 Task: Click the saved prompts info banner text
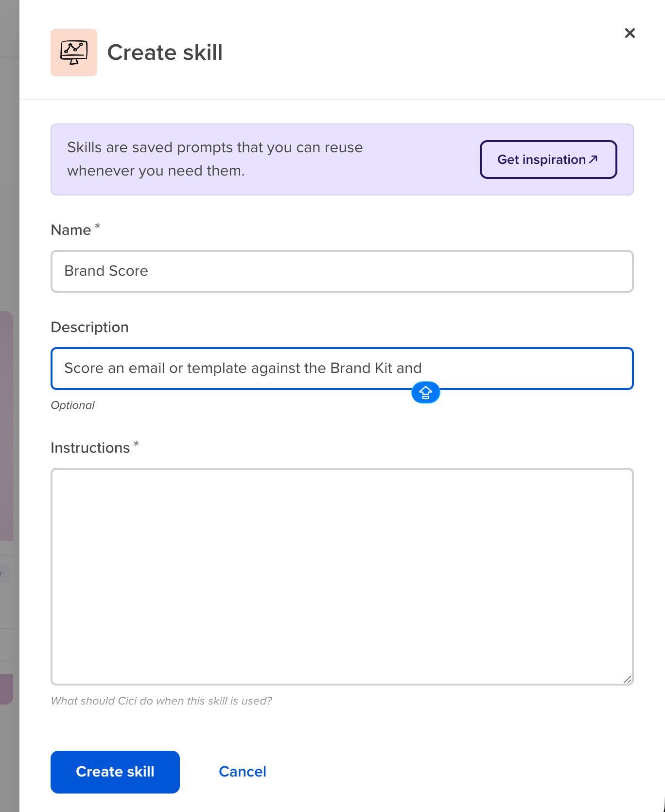tap(215, 159)
